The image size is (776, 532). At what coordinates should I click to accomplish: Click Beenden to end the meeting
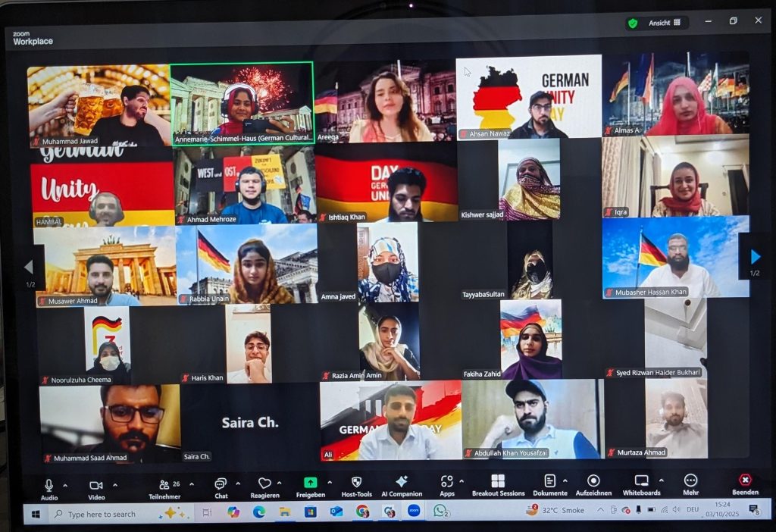745,482
